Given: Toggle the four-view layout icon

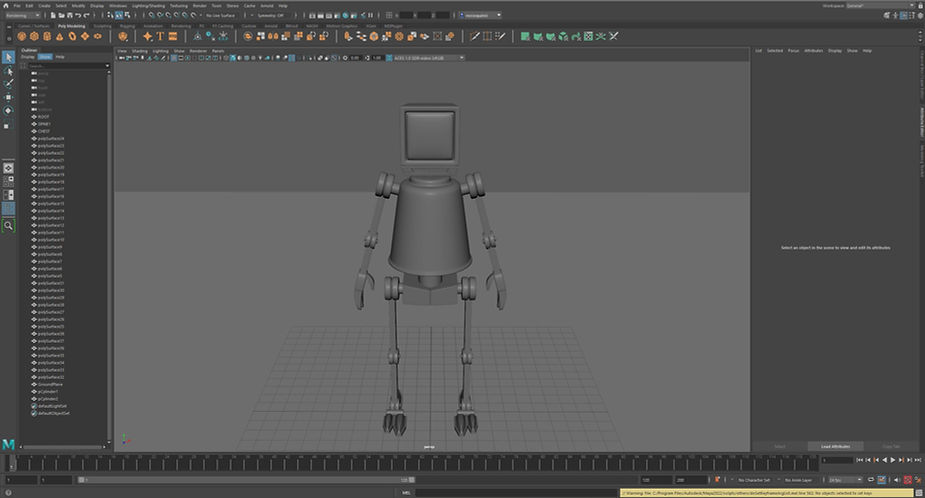Looking at the screenshot, I should click(8, 181).
